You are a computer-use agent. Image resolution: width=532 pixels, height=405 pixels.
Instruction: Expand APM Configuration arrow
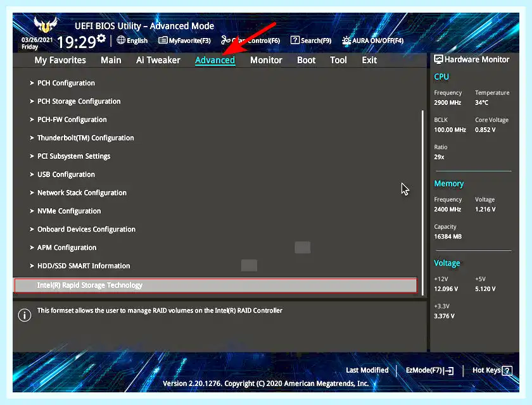(x=32, y=247)
